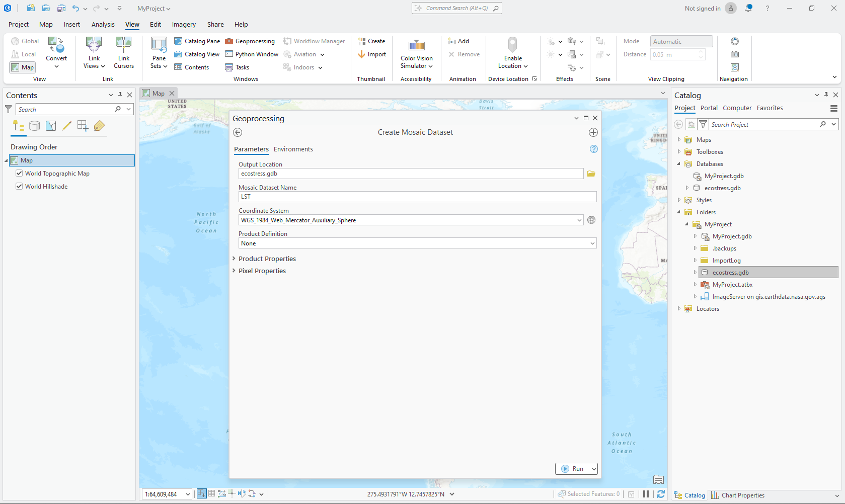Open tool help question mark icon
This screenshot has height=504, width=845.
(593, 149)
